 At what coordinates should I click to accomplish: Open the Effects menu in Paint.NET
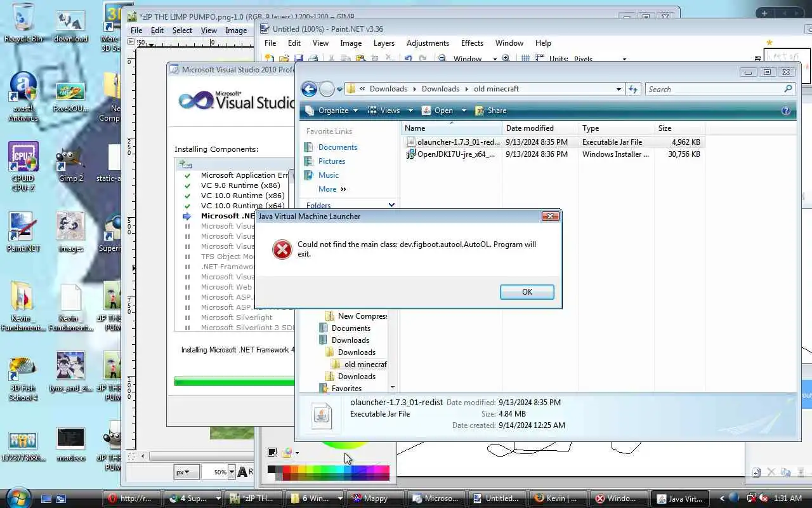pyautogui.click(x=472, y=43)
